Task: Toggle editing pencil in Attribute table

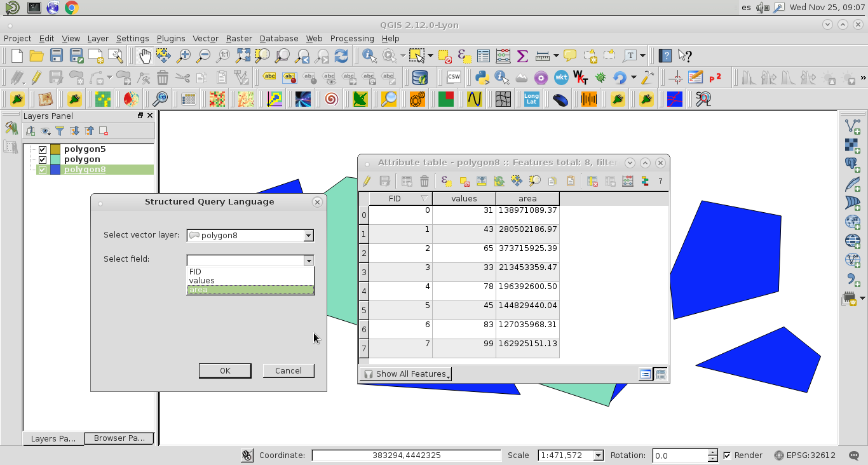Action: pyautogui.click(x=367, y=181)
